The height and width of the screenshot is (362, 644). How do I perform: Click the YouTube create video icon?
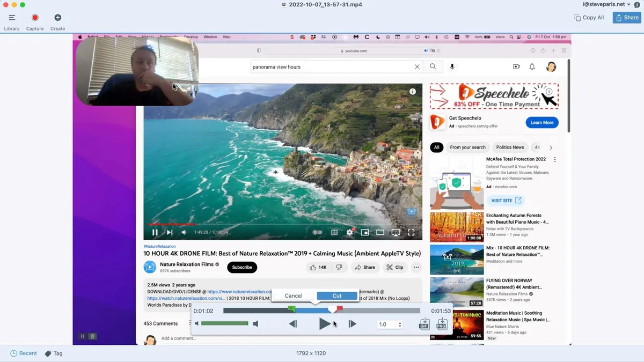pyautogui.click(x=516, y=67)
